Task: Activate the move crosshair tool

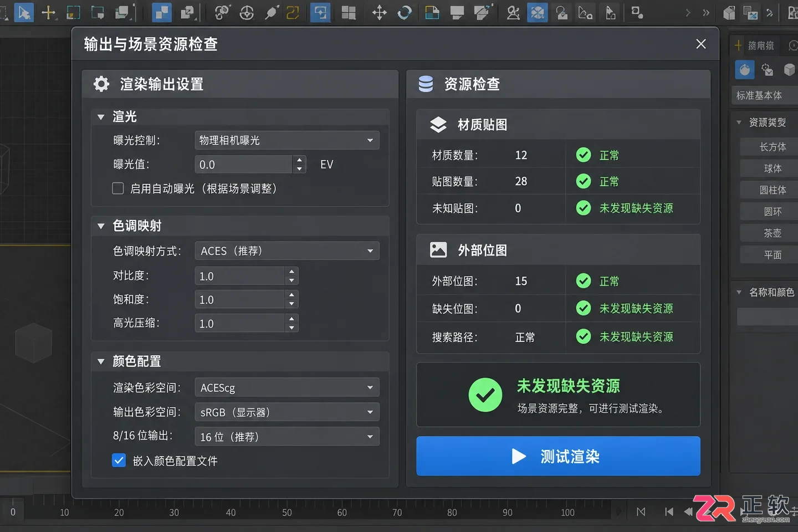Action: tap(48, 12)
